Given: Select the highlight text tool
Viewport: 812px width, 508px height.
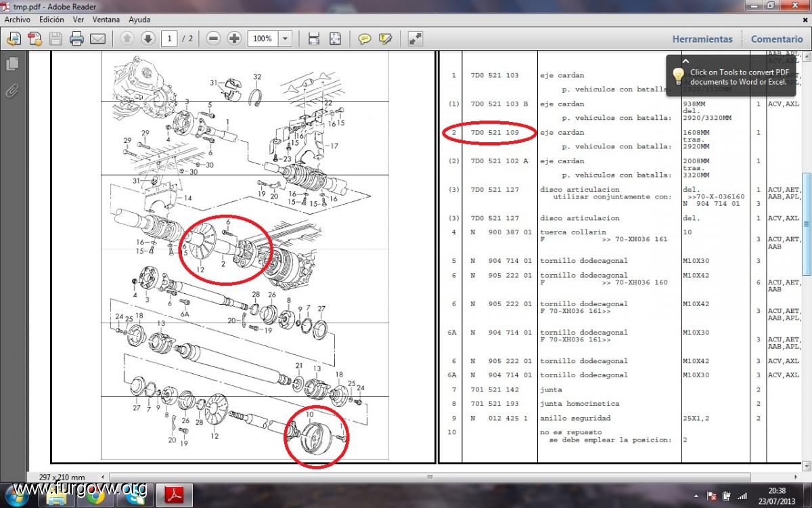Looking at the screenshot, I should (386, 39).
